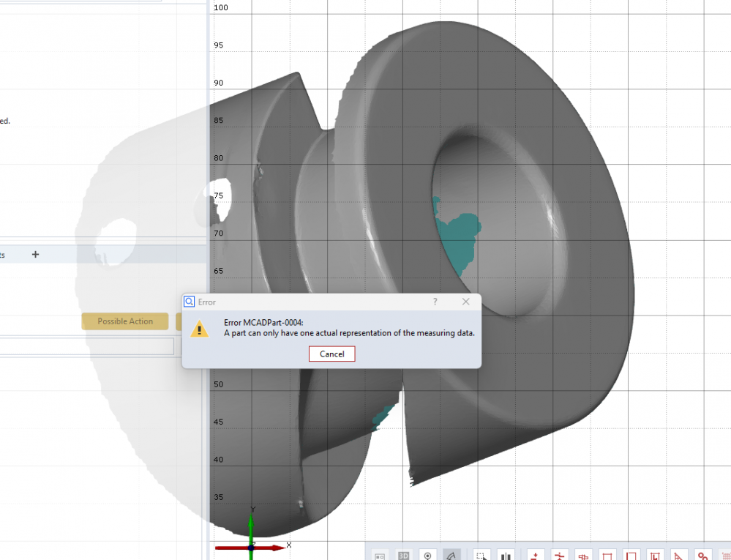This screenshot has width=731, height=560.
Task: Select the highlighted surface tool icon
Action: tap(452, 556)
